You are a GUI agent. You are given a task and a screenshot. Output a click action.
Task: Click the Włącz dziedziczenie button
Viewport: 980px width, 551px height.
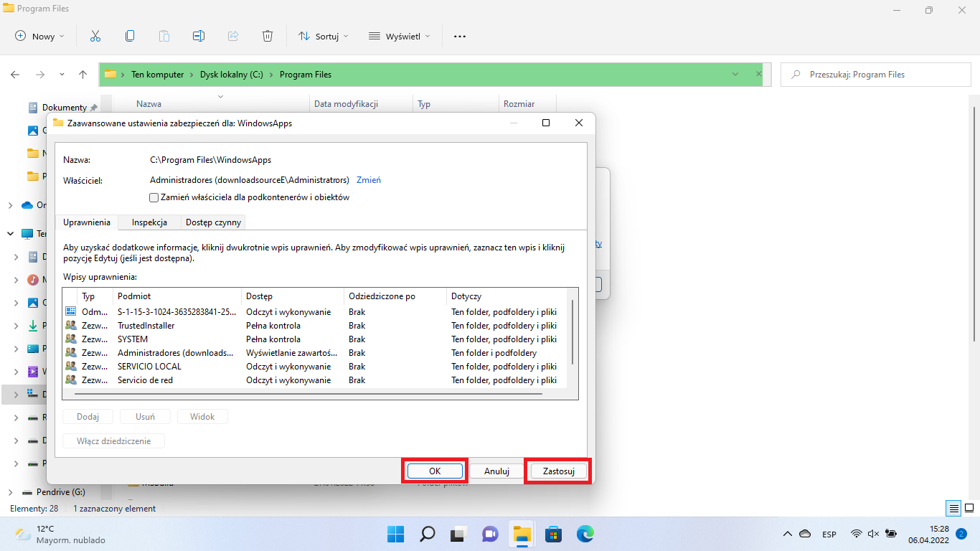(x=113, y=441)
